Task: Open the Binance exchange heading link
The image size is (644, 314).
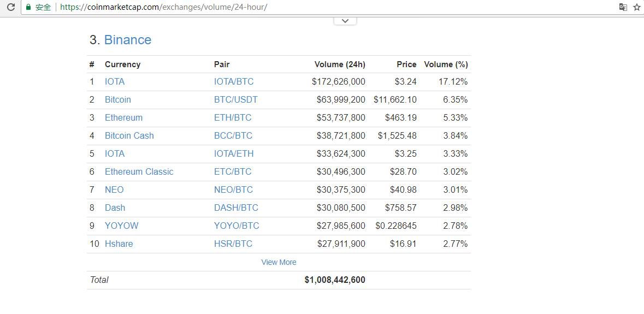Action: pos(128,40)
